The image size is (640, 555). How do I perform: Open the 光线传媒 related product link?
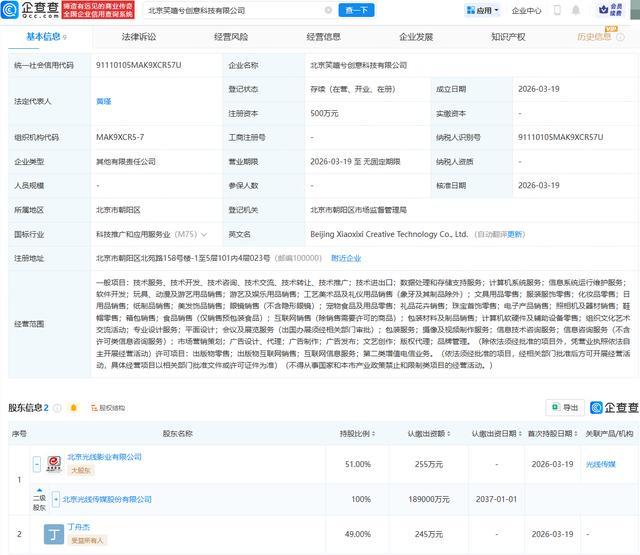point(600,464)
